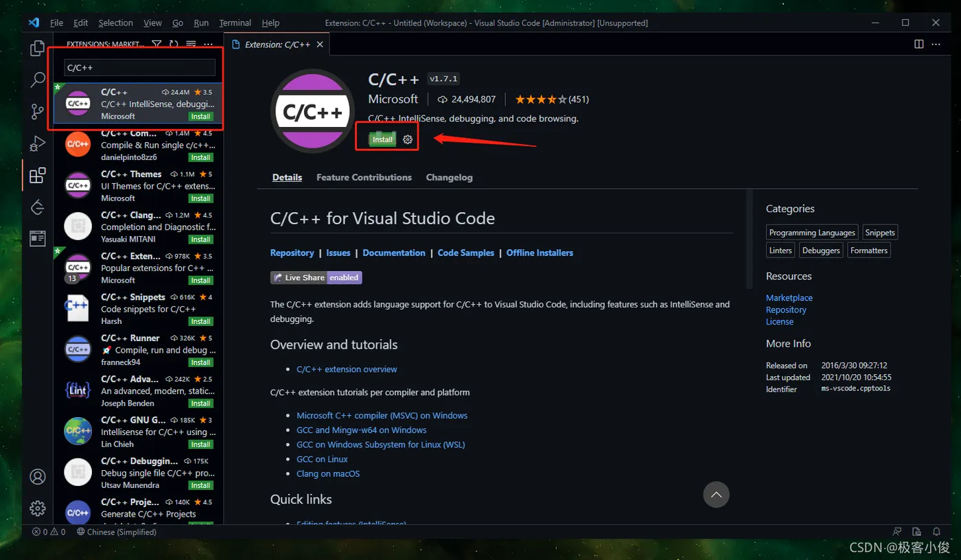Open the notifications bell in status bar
This screenshot has height=560, width=961.
(936, 532)
